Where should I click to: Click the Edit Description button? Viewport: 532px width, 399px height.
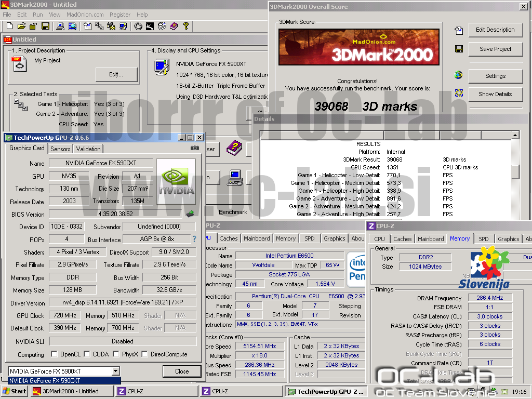(x=495, y=30)
